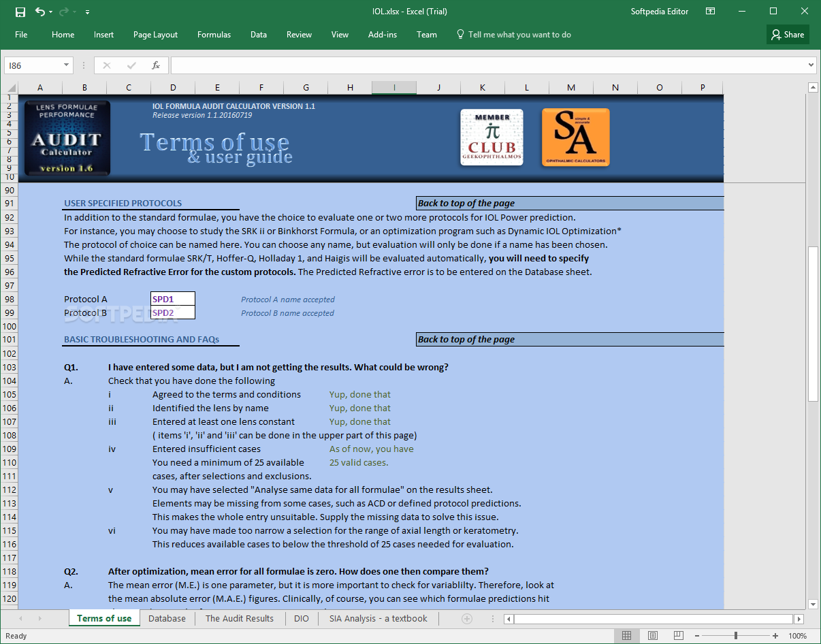Viewport: 821px width, 644px height.
Task: Select column D header
Action: pyautogui.click(x=173, y=87)
